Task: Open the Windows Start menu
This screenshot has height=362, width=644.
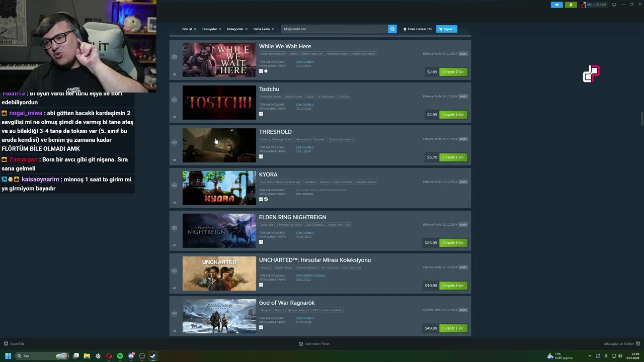Action: tap(8, 356)
